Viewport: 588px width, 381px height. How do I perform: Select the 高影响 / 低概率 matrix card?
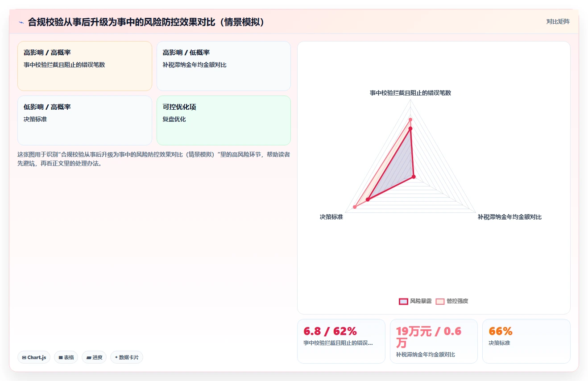(224, 66)
